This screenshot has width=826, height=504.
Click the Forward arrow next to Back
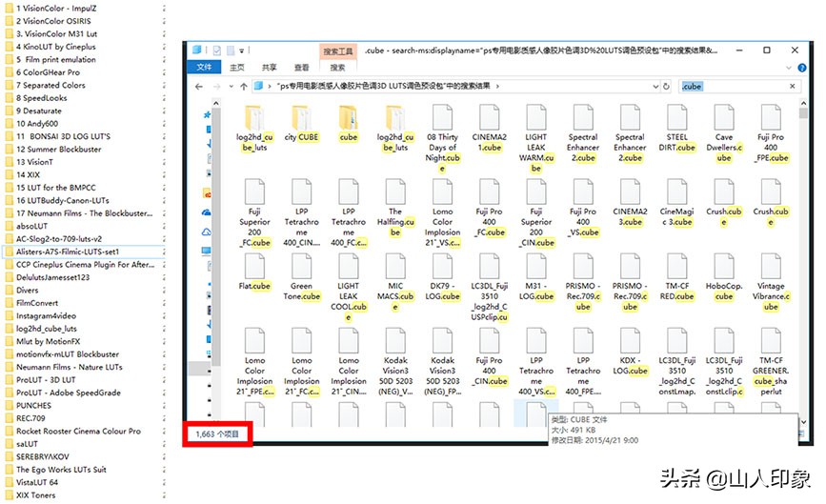point(216,87)
